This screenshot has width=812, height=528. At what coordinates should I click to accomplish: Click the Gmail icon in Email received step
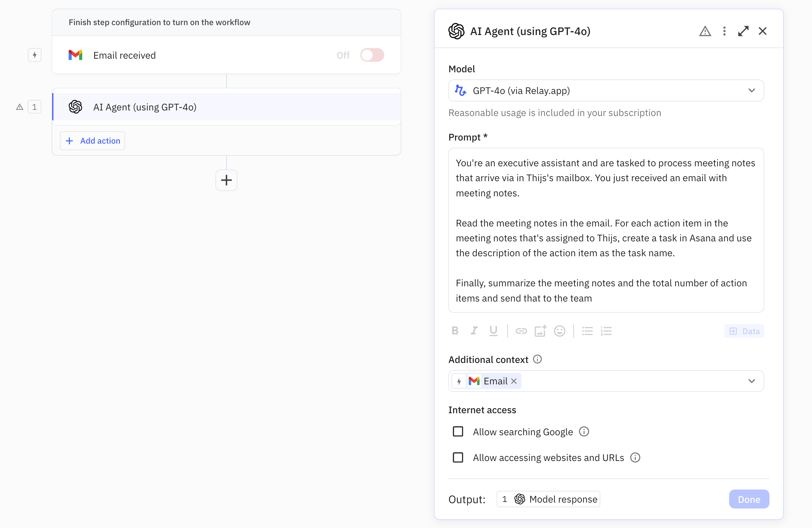click(75, 55)
